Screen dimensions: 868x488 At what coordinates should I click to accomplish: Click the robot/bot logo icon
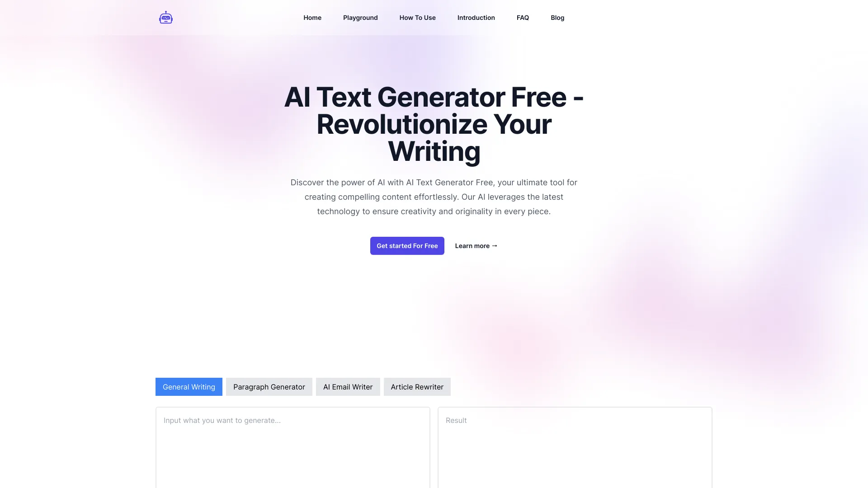(166, 18)
